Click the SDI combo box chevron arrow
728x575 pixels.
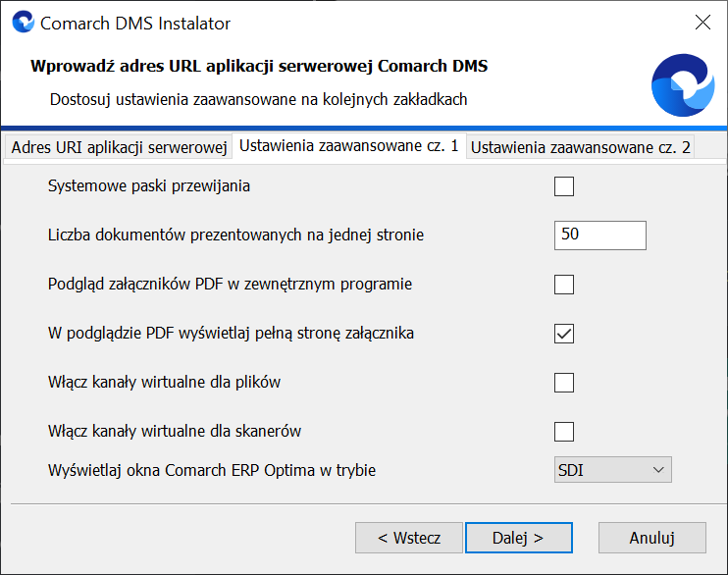[x=658, y=470]
